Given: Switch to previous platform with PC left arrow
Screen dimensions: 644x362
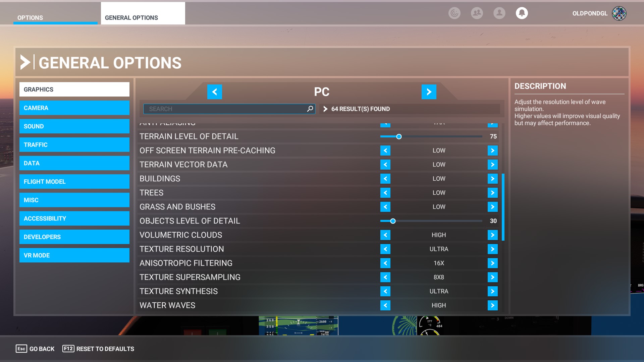Looking at the screenshot, I should (x=215, y=92).
